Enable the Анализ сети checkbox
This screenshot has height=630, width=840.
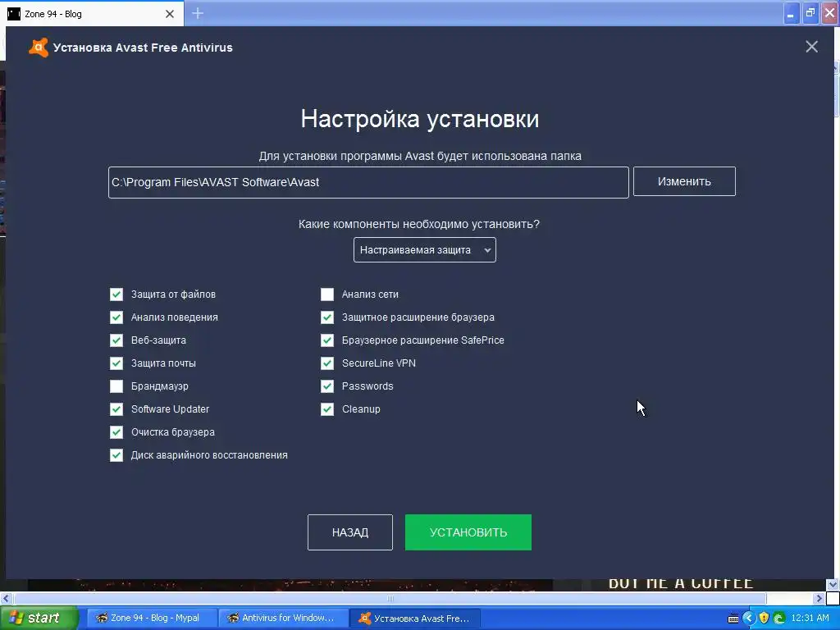(327, 294)
